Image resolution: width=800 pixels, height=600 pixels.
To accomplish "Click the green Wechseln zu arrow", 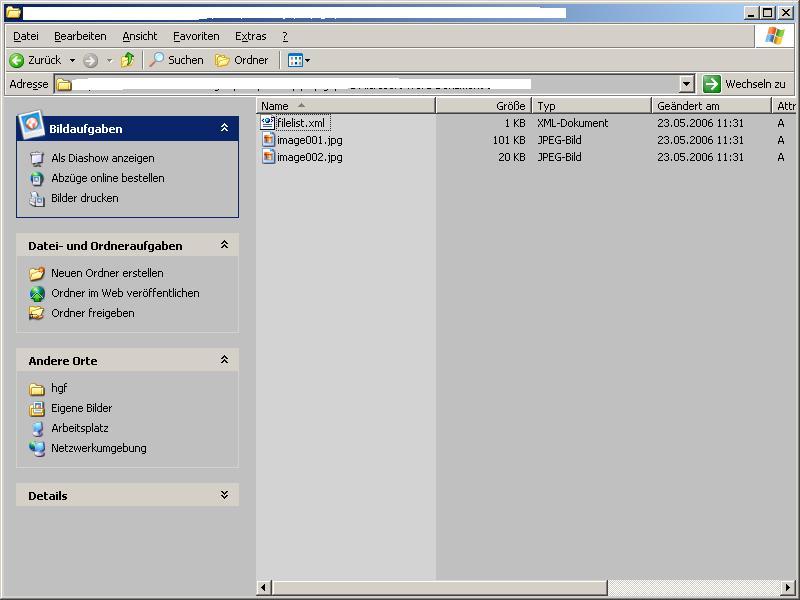I will click(712, 84).
